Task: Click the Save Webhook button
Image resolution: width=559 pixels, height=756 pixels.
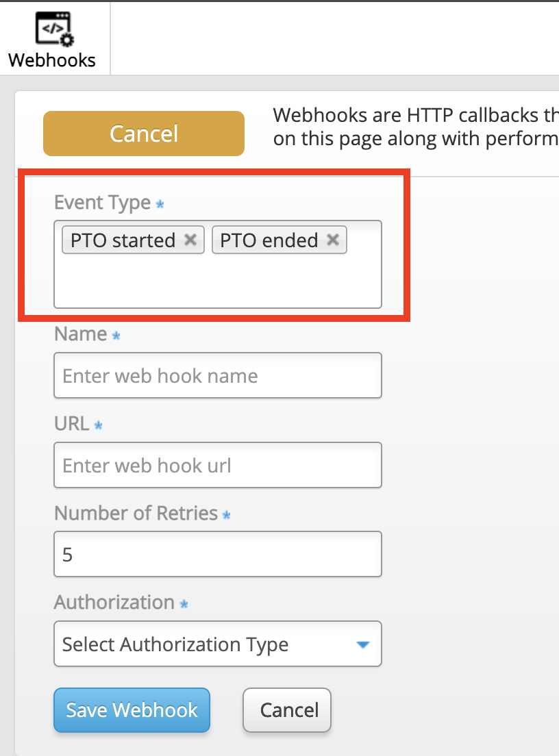Action: click(132, 709)
